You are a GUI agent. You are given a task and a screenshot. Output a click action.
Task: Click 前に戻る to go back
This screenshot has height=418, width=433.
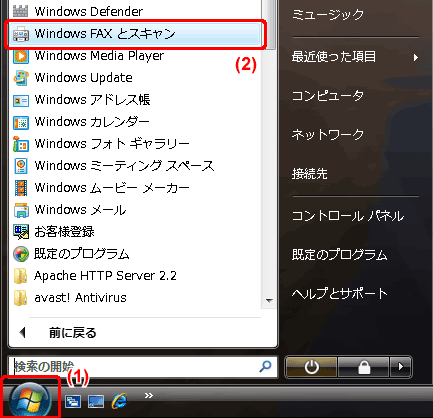click(x=73, y=333)
